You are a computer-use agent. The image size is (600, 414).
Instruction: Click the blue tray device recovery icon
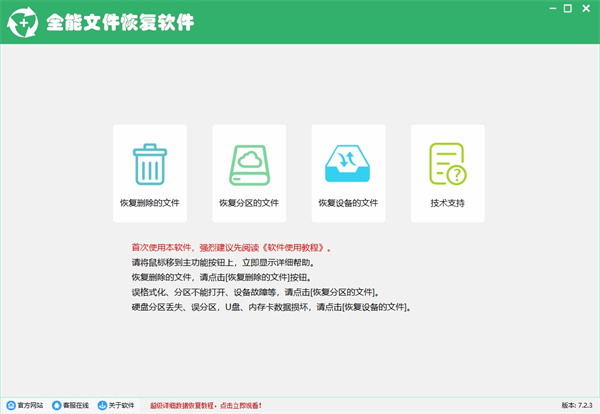click(347, 163)
